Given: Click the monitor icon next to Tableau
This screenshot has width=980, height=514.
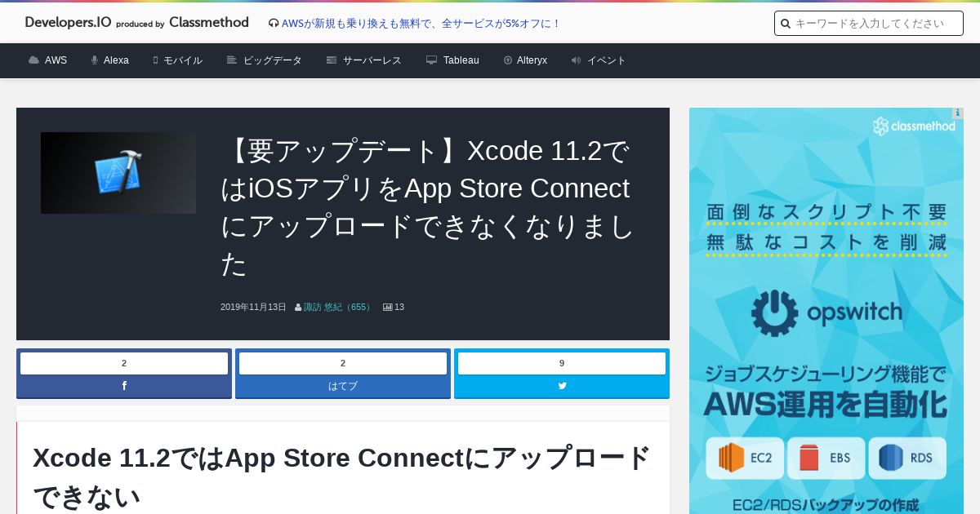Looking at the screenshot, I should coord(432,60).
